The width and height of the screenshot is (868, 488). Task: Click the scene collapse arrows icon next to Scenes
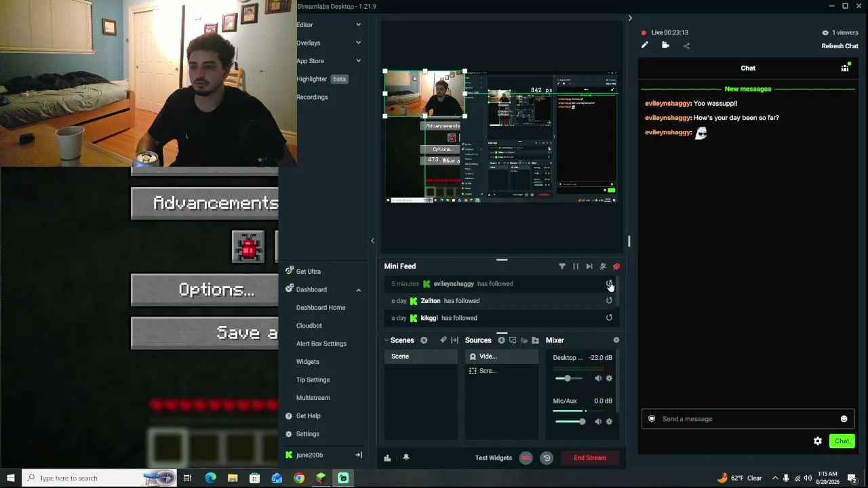(x=454, y=340)
